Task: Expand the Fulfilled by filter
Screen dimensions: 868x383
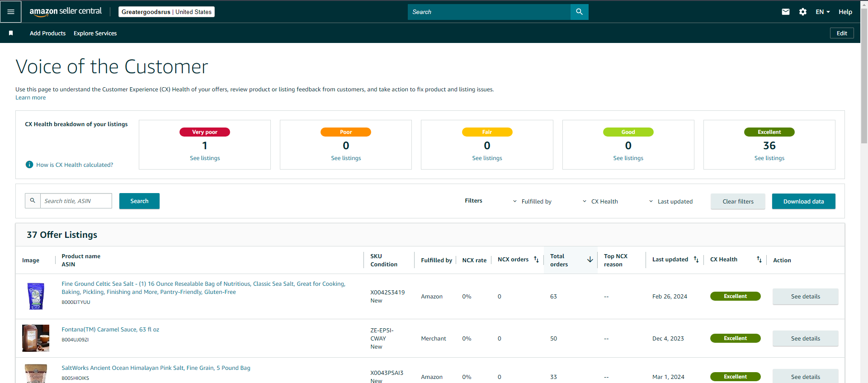Action: point(532,202)
